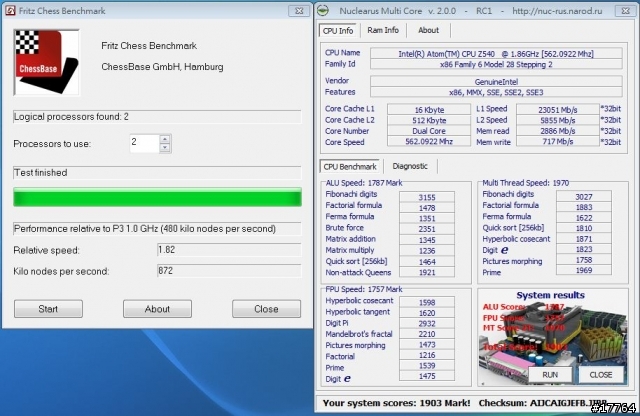Click Mandelbrot's fractal score 2210

click(427, 334)
